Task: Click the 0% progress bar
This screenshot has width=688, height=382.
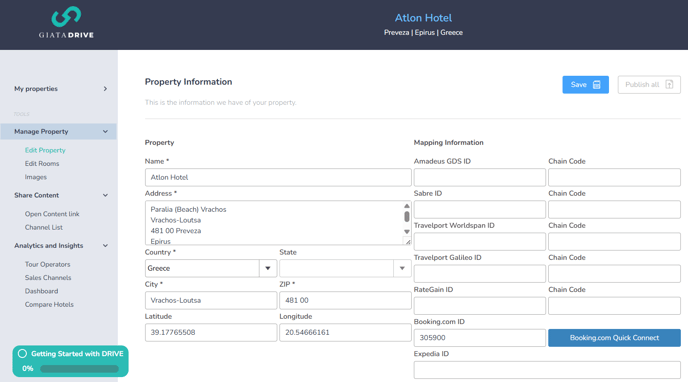Action: click(x=79, y=369)
